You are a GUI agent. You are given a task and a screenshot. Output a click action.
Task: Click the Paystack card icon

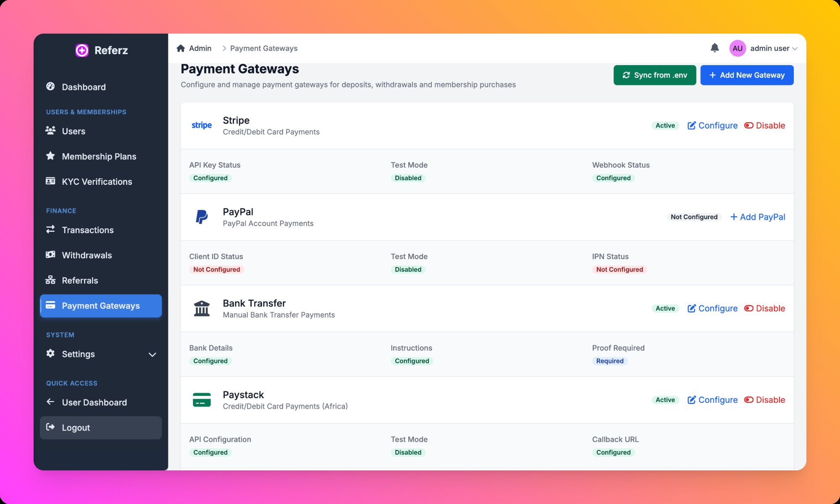click(x=202, y=400)
